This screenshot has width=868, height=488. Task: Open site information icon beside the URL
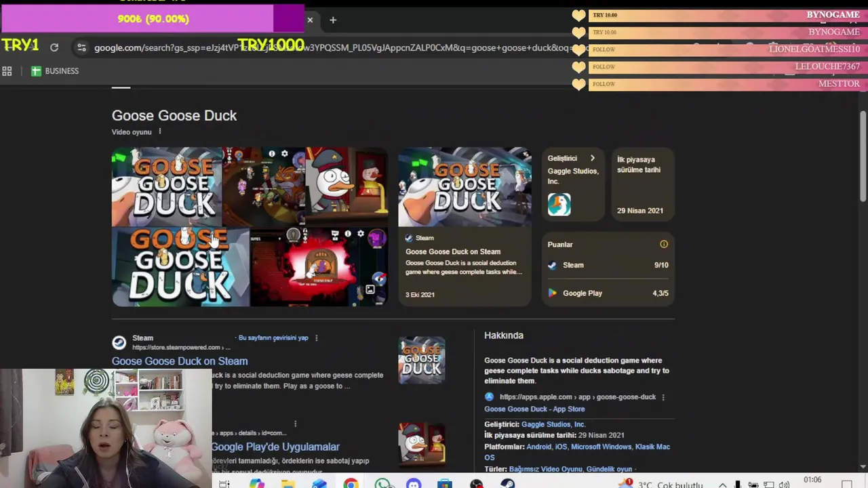(81, 47)
